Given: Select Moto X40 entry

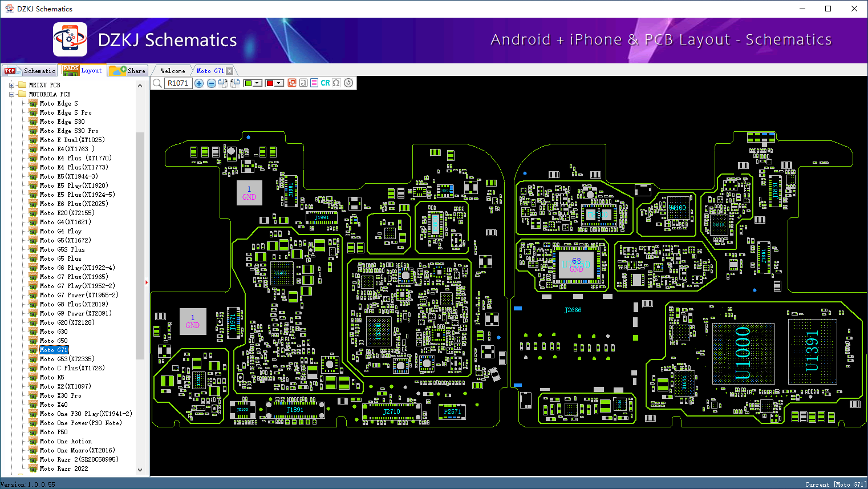Looking at the screenshot, I should click(54, 405).
